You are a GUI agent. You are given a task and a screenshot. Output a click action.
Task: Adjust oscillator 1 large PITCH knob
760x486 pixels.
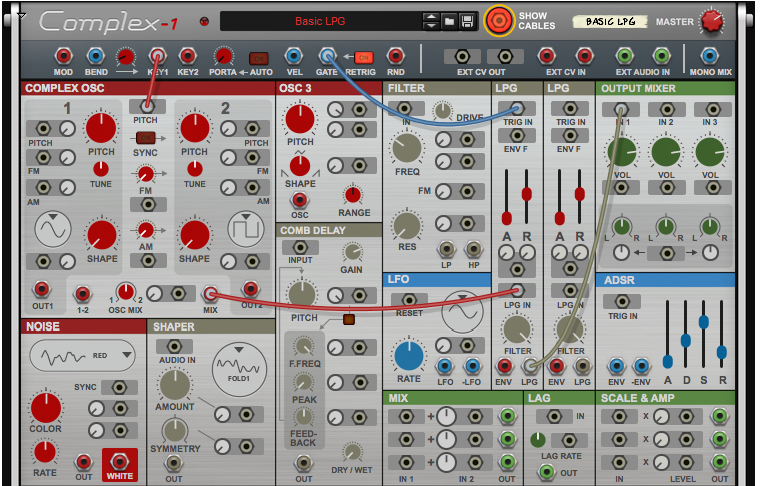(x=101, y=128)
